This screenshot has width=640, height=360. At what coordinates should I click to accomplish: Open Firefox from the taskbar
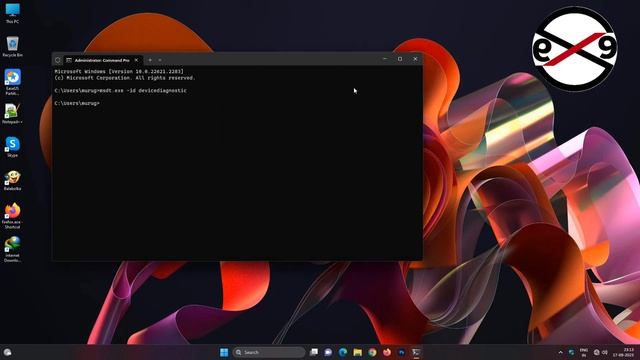point(387,352)
